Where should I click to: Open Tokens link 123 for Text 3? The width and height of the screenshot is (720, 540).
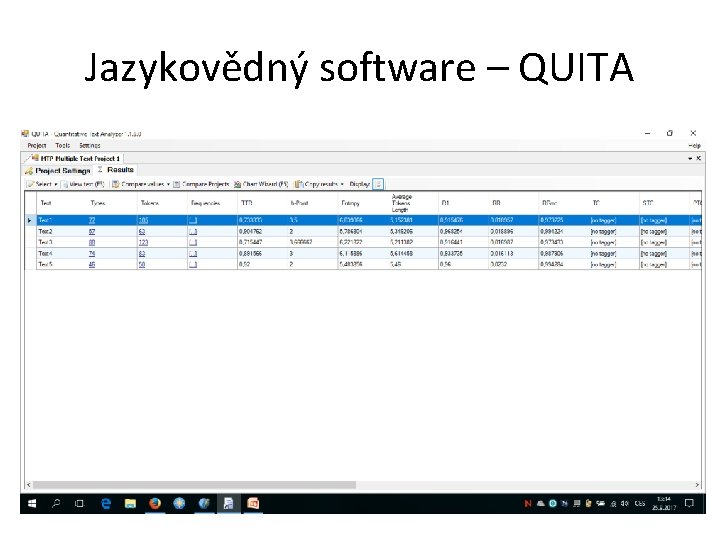143,242
